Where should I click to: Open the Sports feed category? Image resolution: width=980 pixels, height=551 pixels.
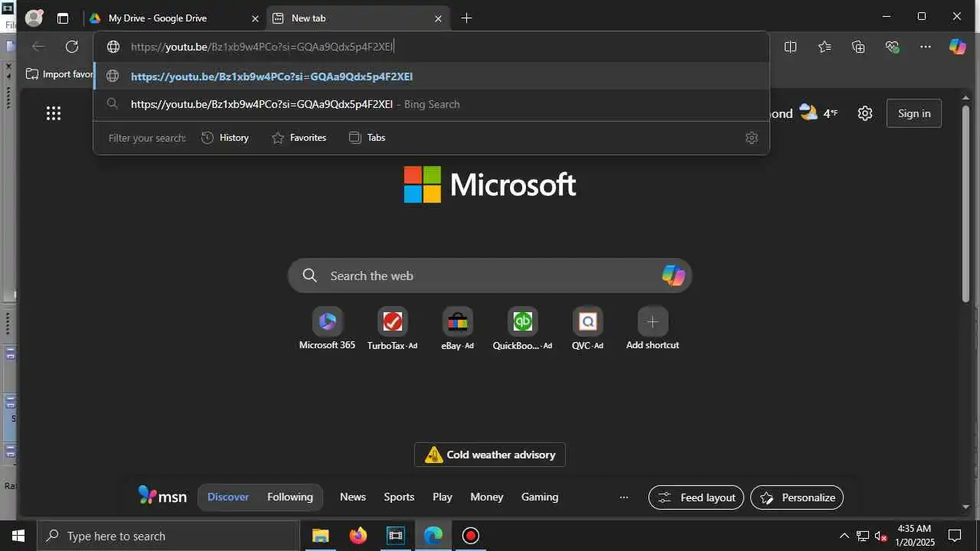(399, 497)
